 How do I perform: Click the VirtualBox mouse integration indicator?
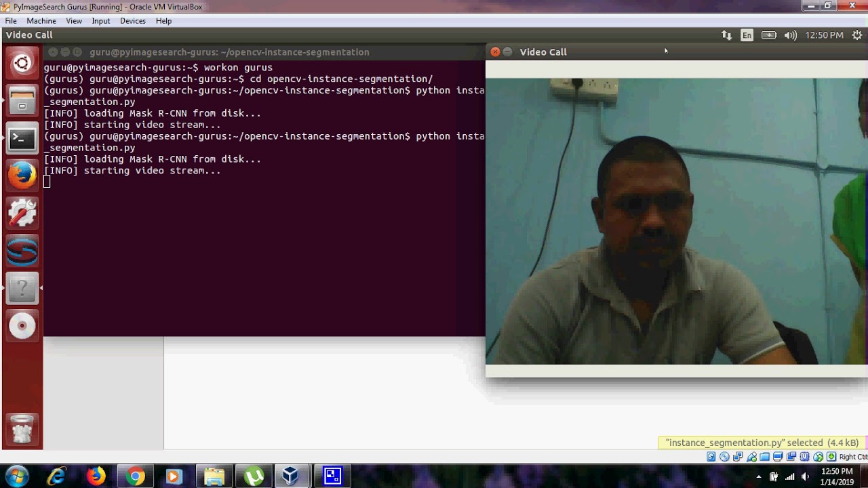click(x=818, y=457)
